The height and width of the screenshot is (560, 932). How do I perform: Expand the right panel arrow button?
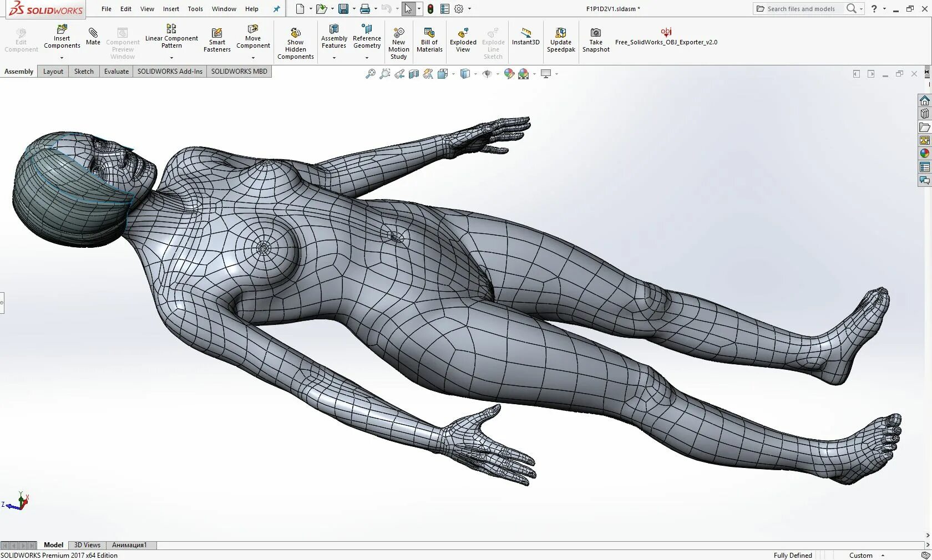point(870,74)
